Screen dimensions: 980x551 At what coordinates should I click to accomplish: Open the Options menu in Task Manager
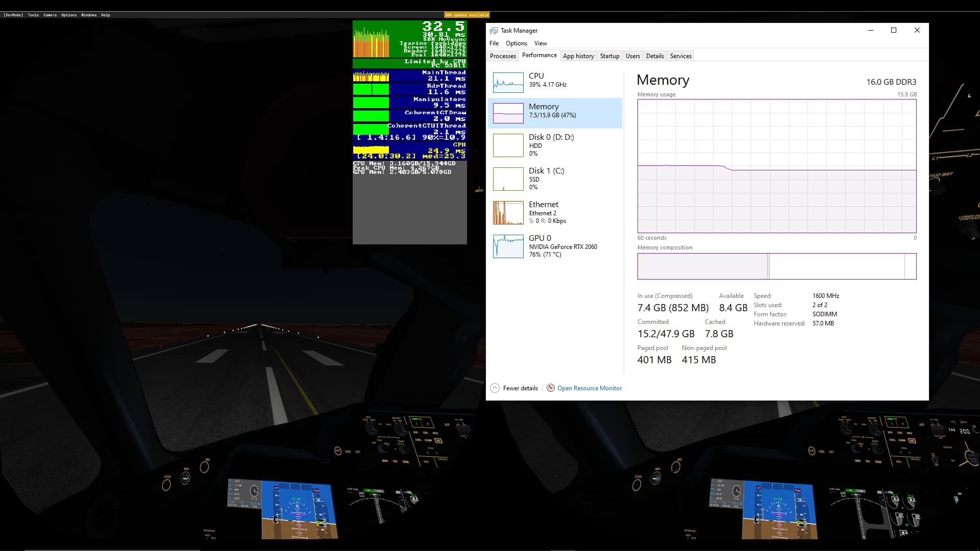pos(516,43)
